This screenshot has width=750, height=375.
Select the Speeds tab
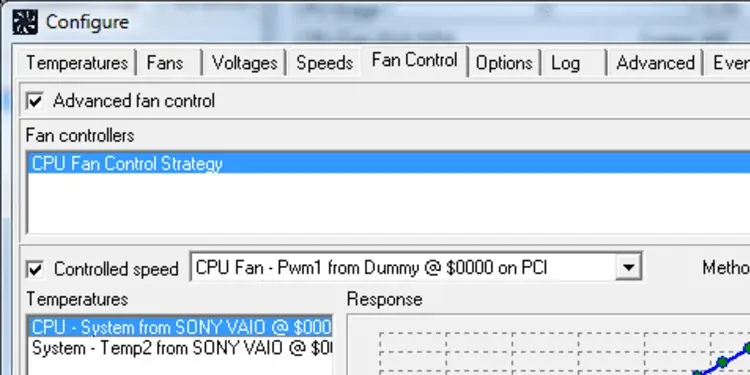click(324, 63)
